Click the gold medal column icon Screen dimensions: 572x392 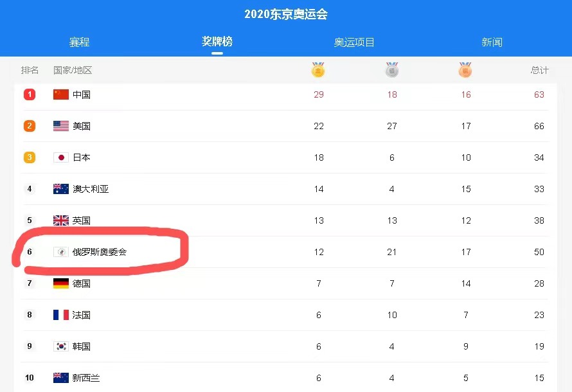318,69
